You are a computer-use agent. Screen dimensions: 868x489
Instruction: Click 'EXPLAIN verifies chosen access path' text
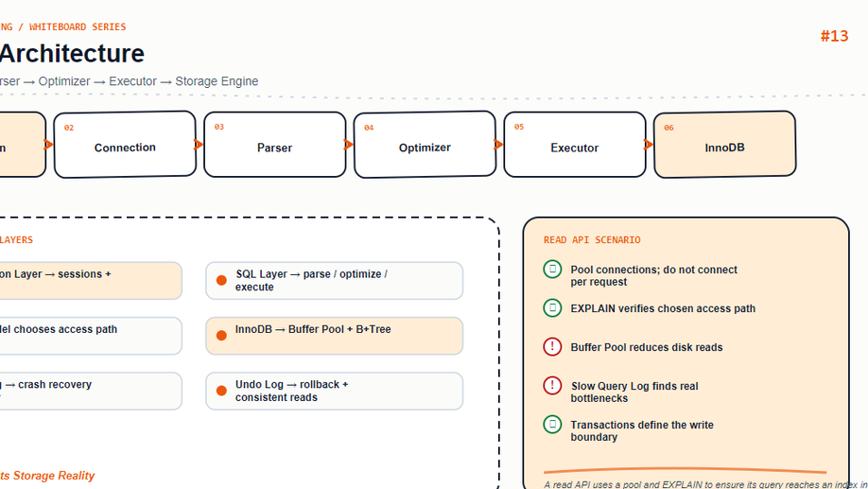point(663,308)
